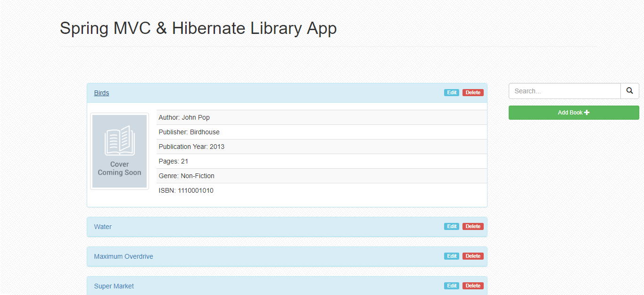
Task: Delete the Birds book entry
Action: [x=472, y=92]
